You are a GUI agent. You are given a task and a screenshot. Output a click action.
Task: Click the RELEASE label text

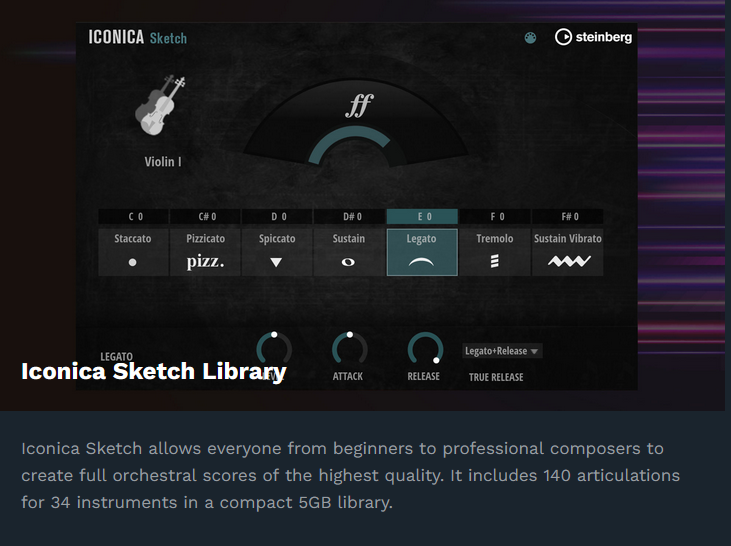(x=423, y=376)
